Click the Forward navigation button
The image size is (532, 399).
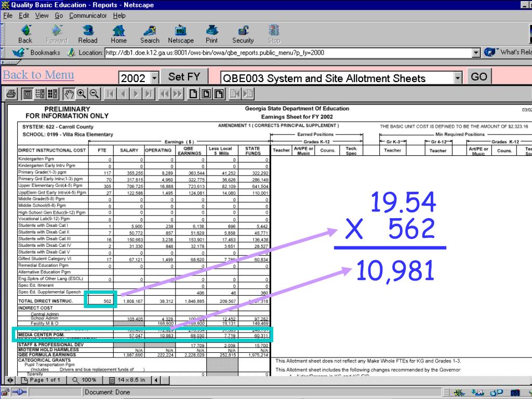click(x=57, y=34)
